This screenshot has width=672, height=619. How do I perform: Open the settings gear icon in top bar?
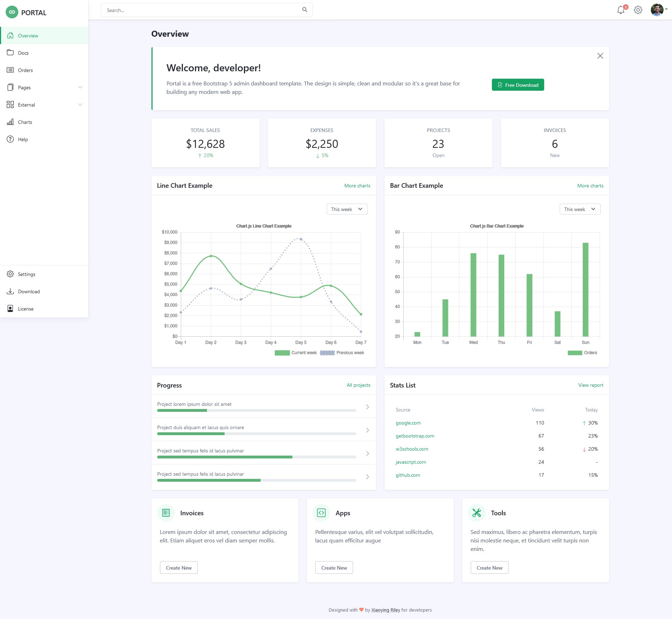(x=638, y=10)
